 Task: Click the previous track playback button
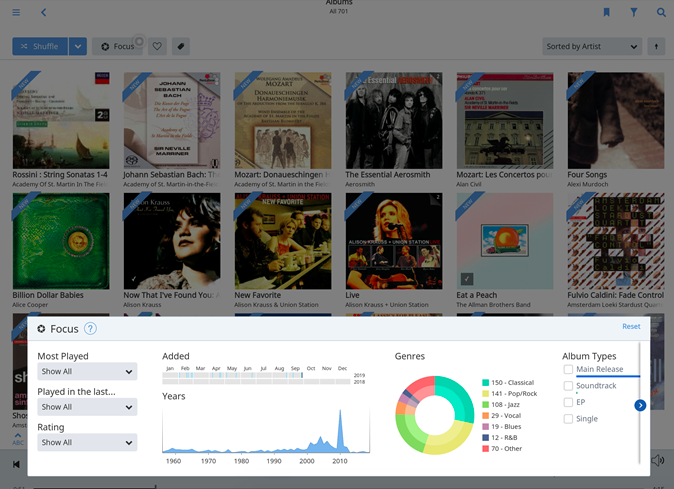pyautogui.click(x=16, y=464)
